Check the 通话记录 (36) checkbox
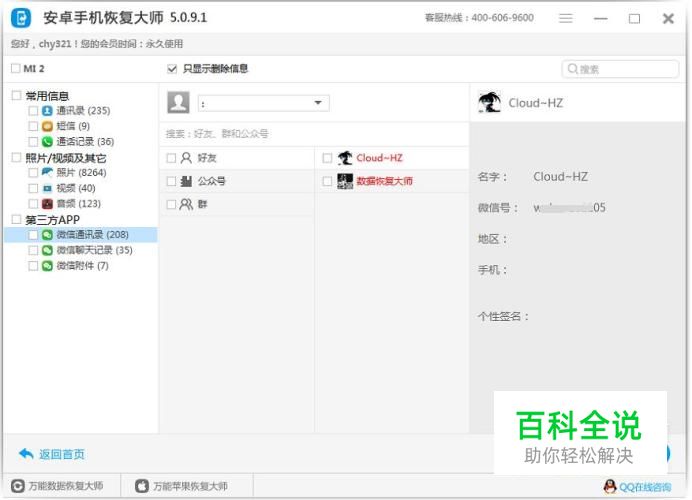Image resolution: width=692 pixels, height=500 pixels. coord(33,142)
